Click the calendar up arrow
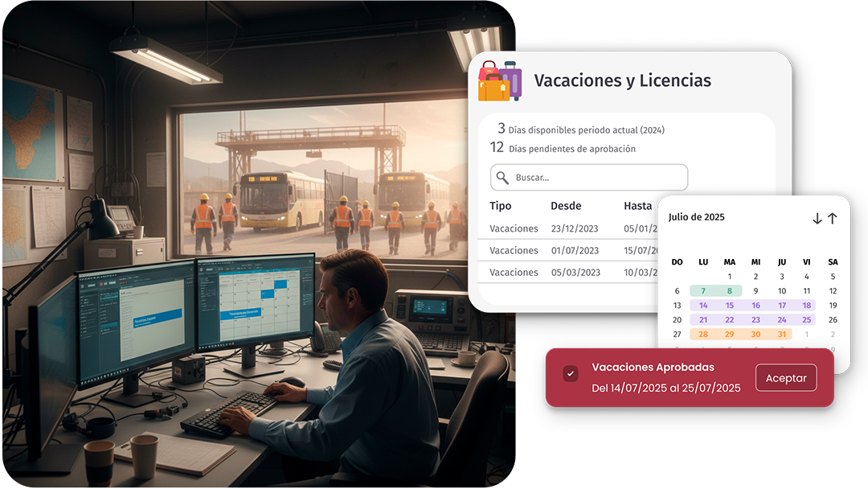 pyautogui.click(x=833, y=219)
